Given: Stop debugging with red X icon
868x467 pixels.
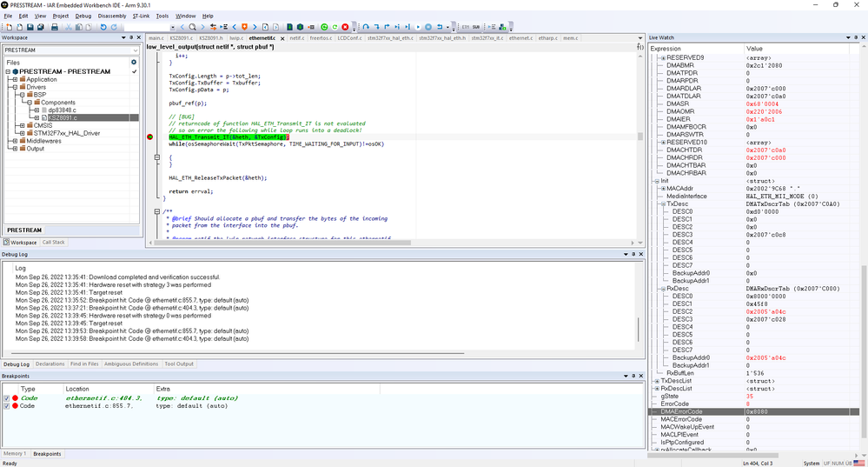Looking at the screenshot, I should (346, 27).
